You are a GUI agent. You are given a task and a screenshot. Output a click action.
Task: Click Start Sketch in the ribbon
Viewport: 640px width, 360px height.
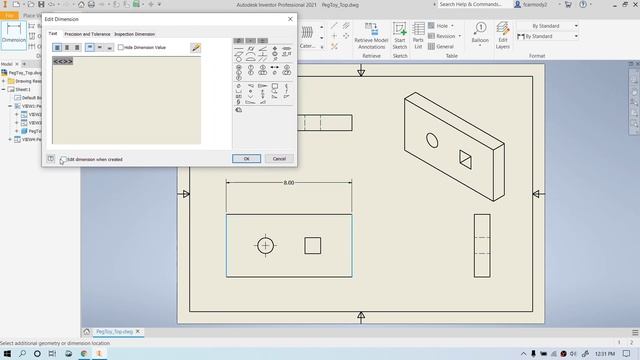point(400,36)
